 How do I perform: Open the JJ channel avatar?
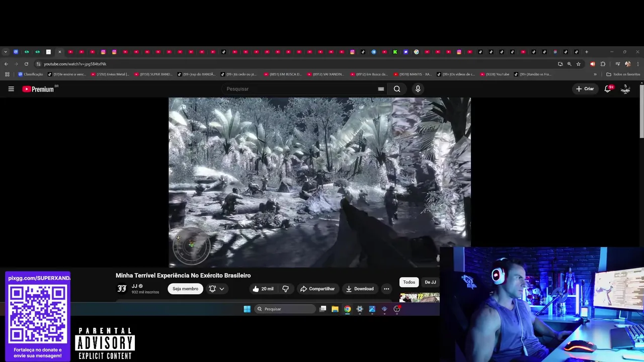(122, 289)
